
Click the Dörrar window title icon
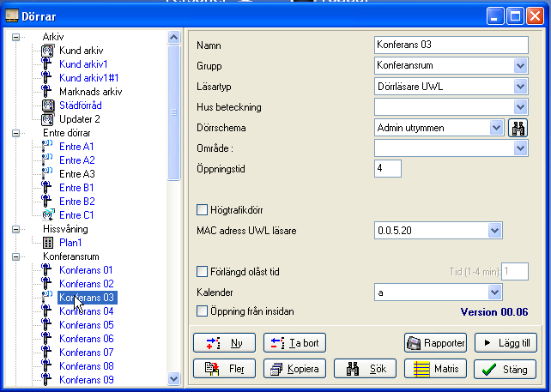[12, 15]
